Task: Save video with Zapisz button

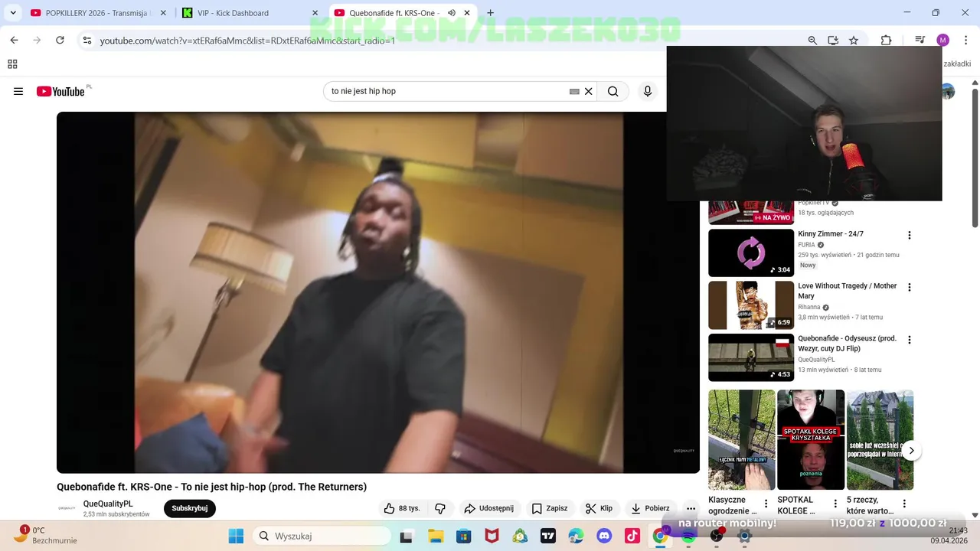Action: [x=550, y=508]
